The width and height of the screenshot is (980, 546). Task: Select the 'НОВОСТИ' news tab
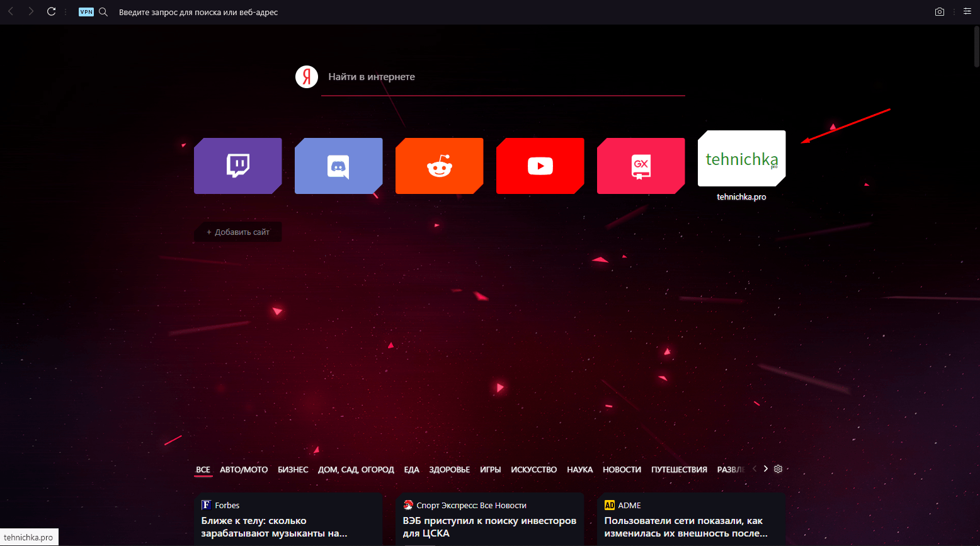622,470
